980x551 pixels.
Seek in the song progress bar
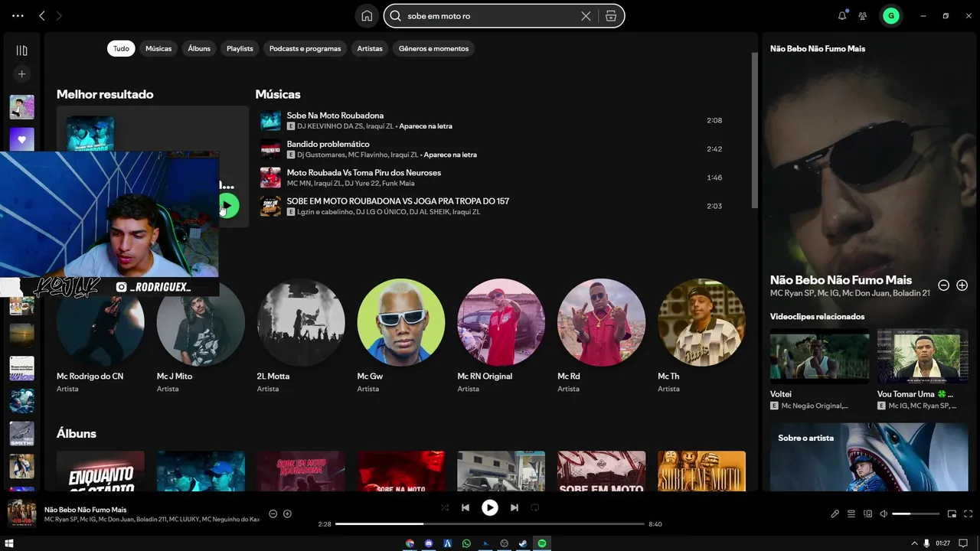click(x=490, y=524)
